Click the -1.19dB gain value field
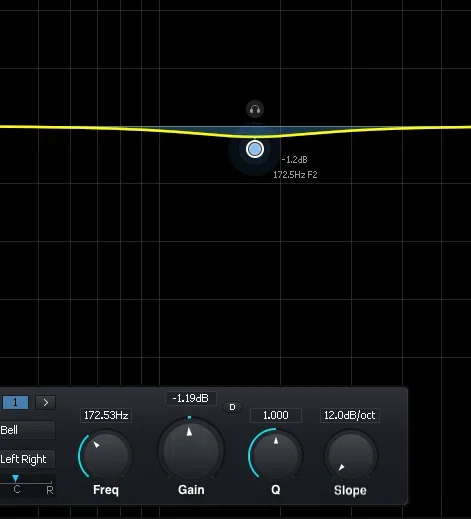The width and height of the screenshot is (471, 519). pyautogui.click(x=191, y=398)
